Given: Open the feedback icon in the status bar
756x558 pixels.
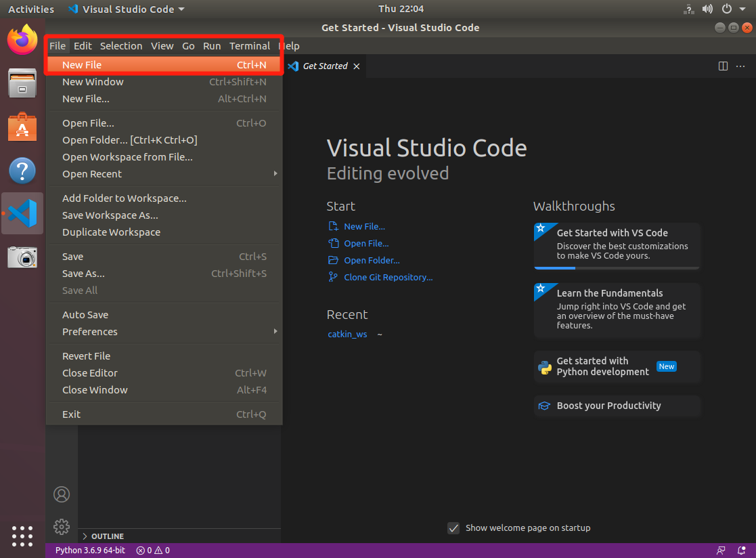Looking at the screenshot, I should pyautogui.click(x=721, y=551).
